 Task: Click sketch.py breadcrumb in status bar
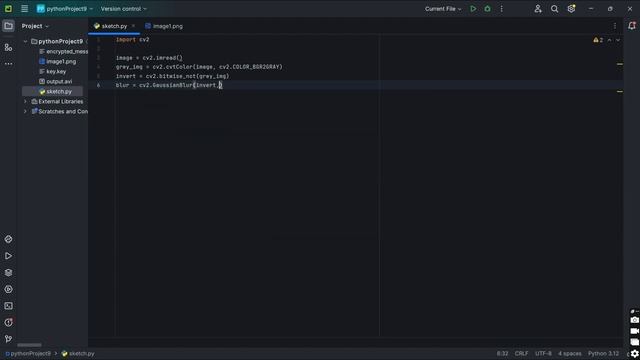point(78,353)
